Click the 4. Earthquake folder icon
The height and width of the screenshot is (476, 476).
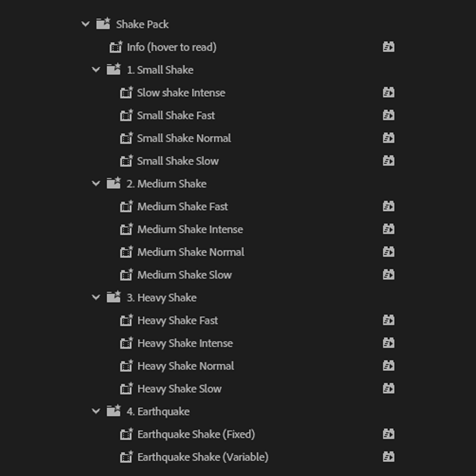(114, 411)
